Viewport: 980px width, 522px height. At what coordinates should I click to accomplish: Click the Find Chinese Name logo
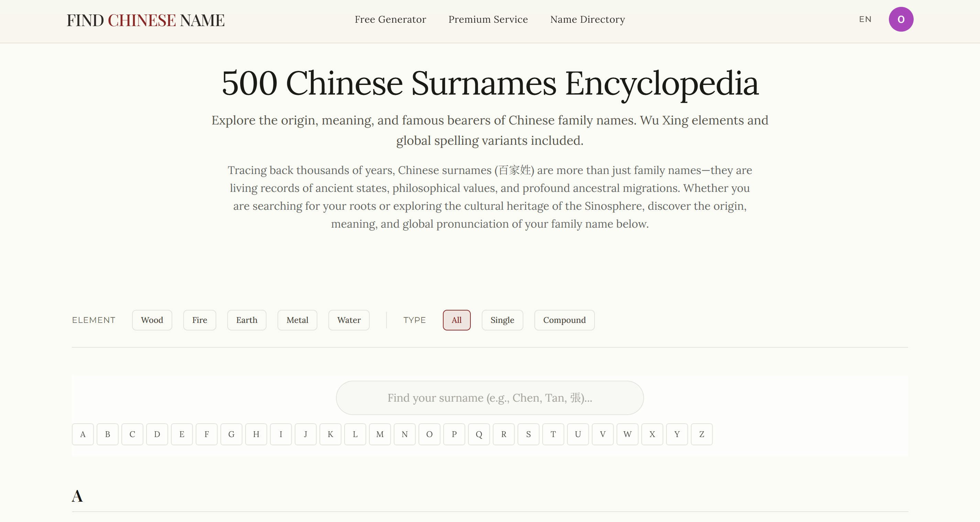[x=145, y=21]
